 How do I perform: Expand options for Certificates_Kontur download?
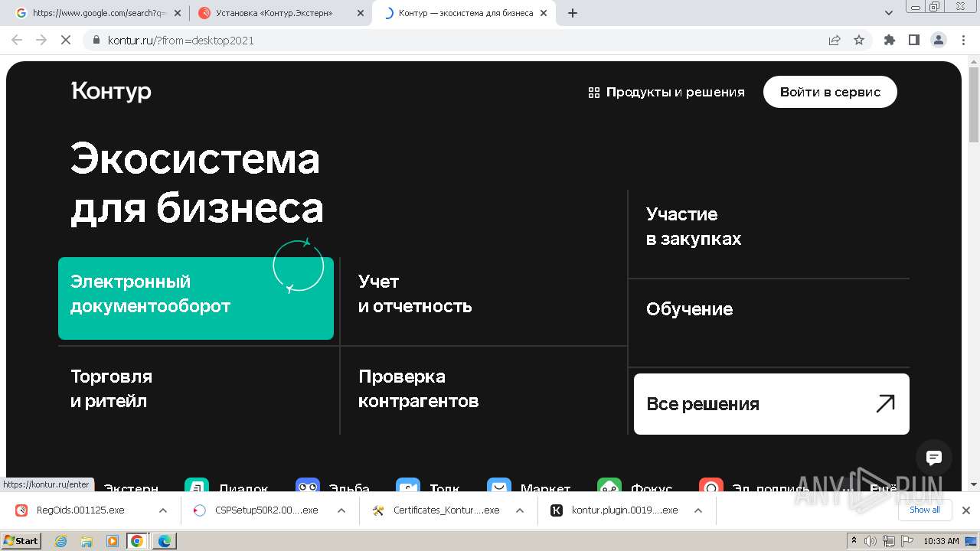[x=520, y=510]
